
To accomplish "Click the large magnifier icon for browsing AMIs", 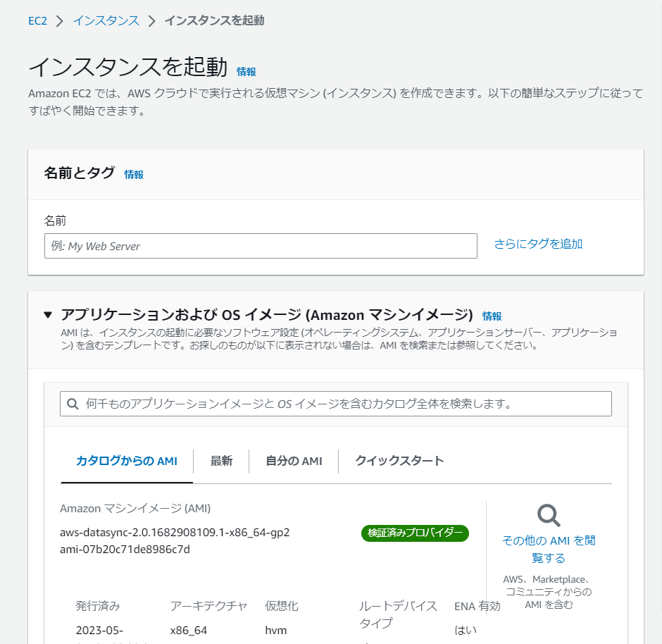I will tap(549, 515).
